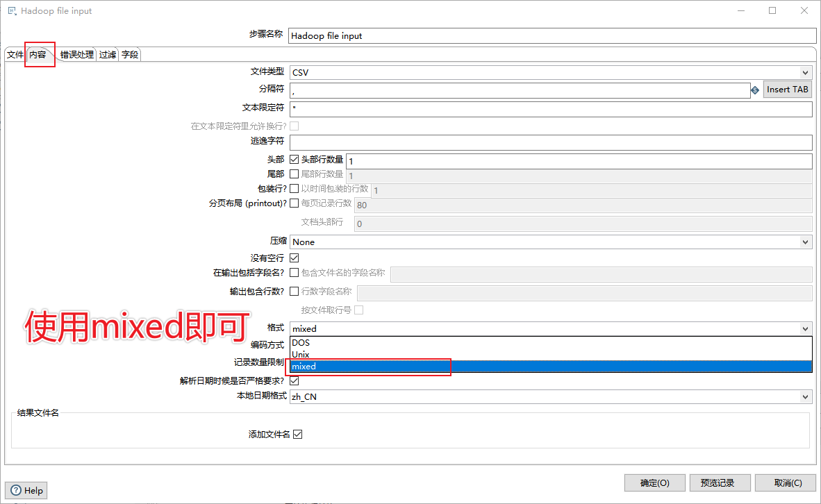Select mixed in the format list
Screen dimensions: 821x504
pyautogui.click(x=551, y=367)
